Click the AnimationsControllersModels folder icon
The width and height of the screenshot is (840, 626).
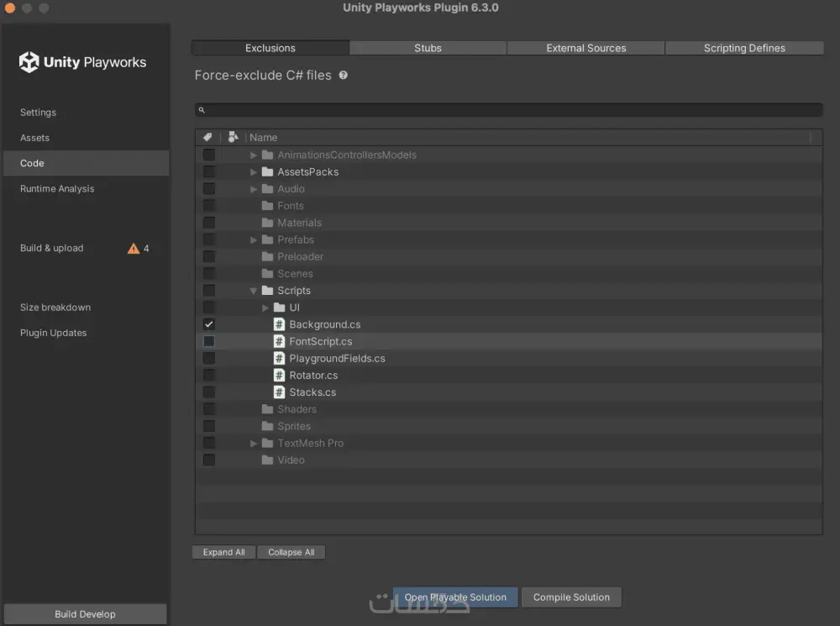(267, 155)
